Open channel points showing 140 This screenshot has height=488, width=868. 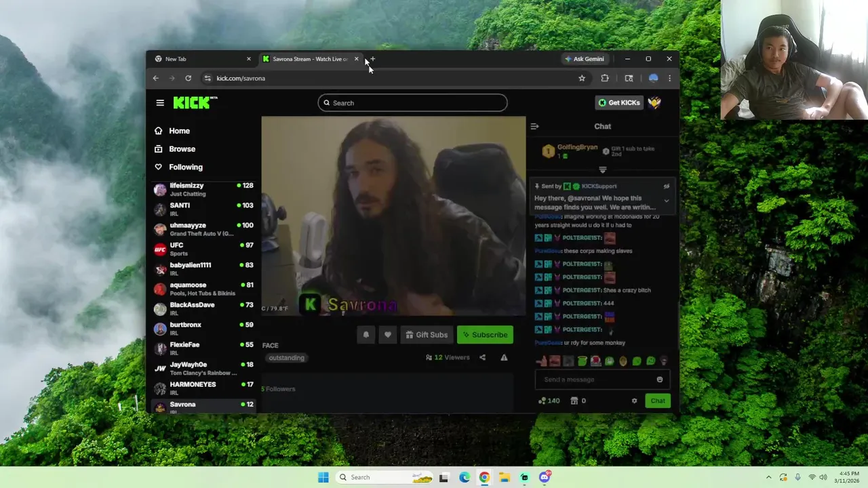coord(549,401)
